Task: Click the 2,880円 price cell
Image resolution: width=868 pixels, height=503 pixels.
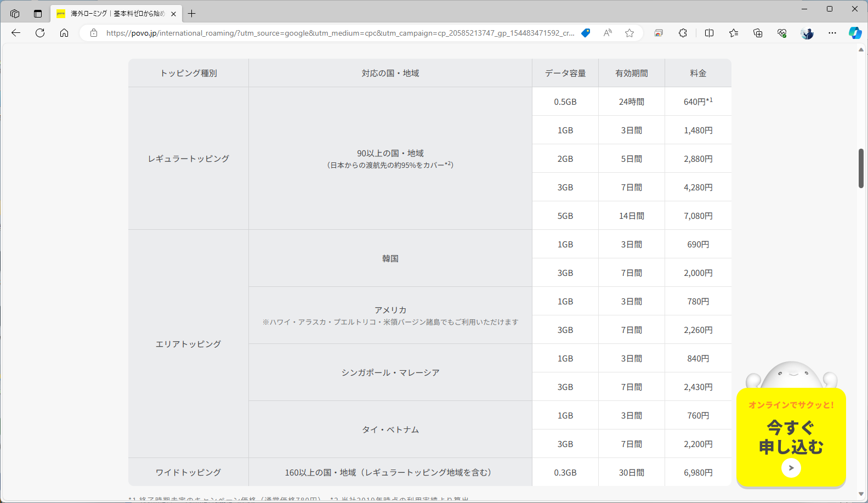Action: (x=698, y=159)
